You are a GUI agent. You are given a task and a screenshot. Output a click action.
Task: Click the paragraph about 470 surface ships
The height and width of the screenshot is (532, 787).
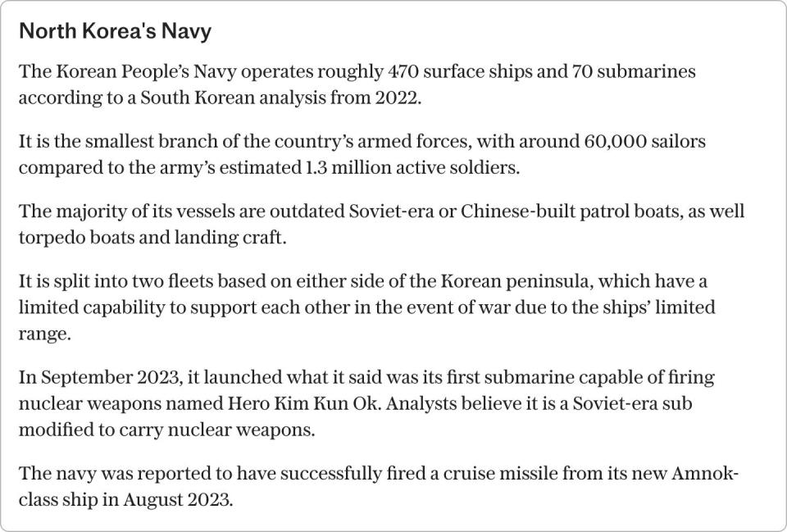357,84
